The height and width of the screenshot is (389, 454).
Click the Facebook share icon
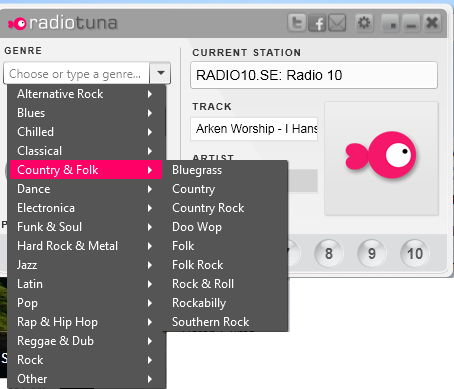pos(317,23)
